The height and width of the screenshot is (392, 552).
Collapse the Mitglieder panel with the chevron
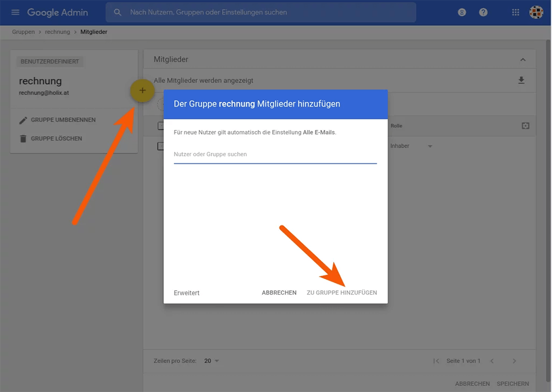click(522, 59)
